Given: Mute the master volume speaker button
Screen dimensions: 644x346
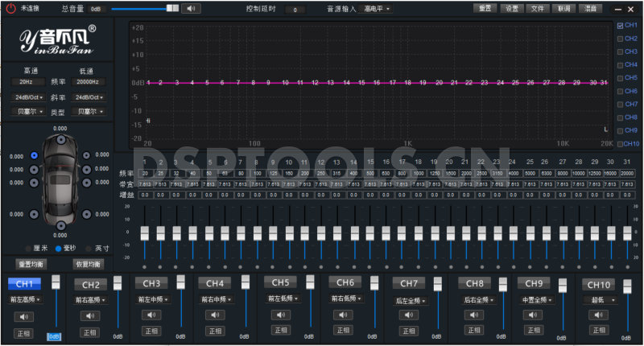Looking at the screenshot, I should coord(191,8).
